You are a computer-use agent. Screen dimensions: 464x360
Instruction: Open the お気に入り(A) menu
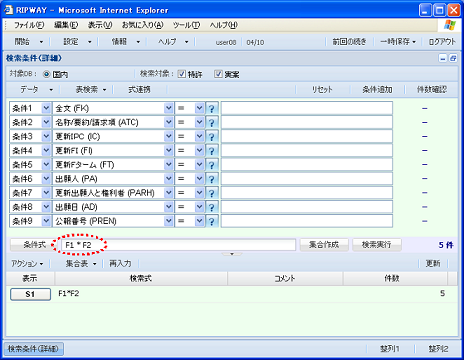143,25
